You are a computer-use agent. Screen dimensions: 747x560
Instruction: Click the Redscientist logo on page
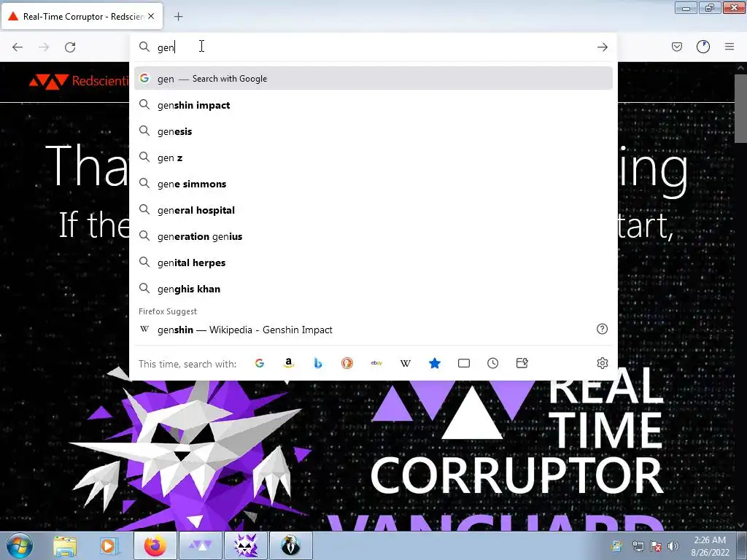(x=78, y=81)
